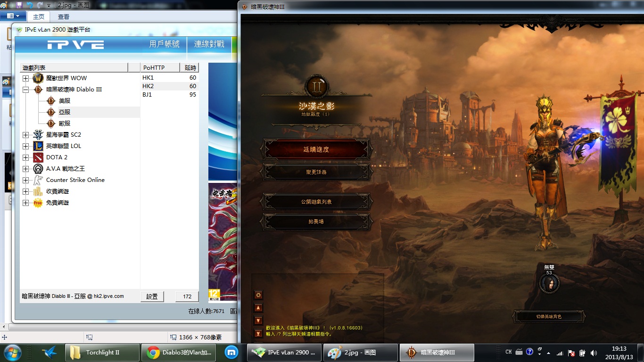Click the CH language indicator on the taskbar
The width and height of the screenshot is (644, 362).
509,352
